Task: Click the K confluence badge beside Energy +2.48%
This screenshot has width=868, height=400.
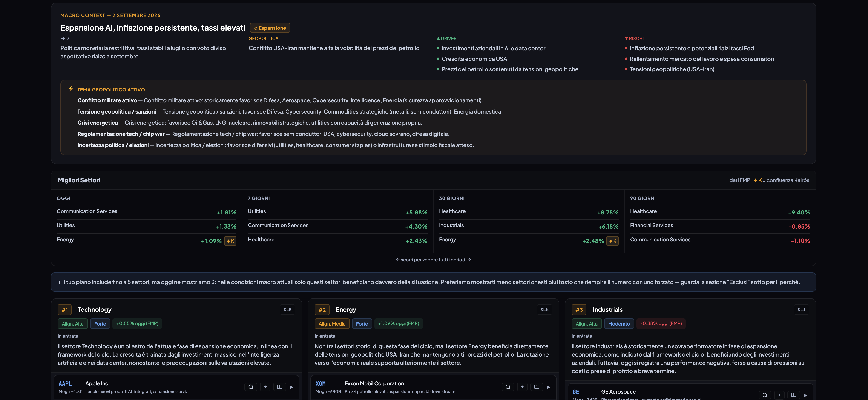Action: 612,241
